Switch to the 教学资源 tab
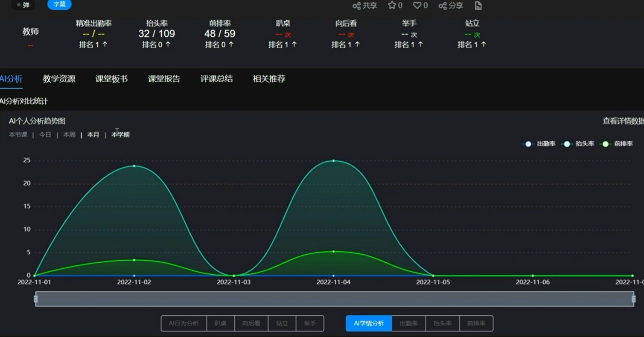644x337 pixels. pyautogui.click(x=59, y=78)
